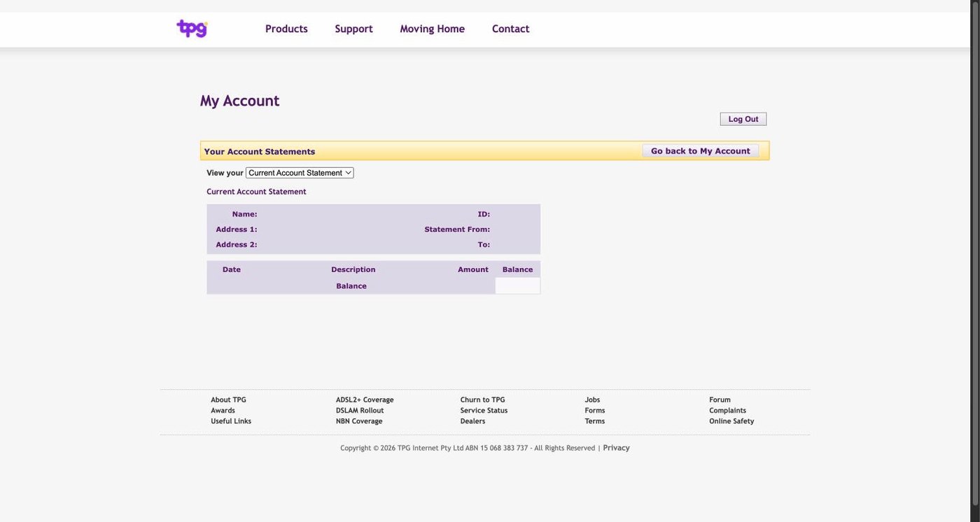Open the Useful Links footer link
980x522 pixels.
[231, 421]
